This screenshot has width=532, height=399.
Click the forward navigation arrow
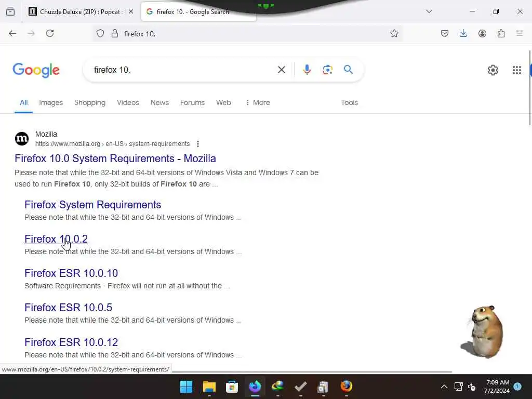click(x=31, y=33)
